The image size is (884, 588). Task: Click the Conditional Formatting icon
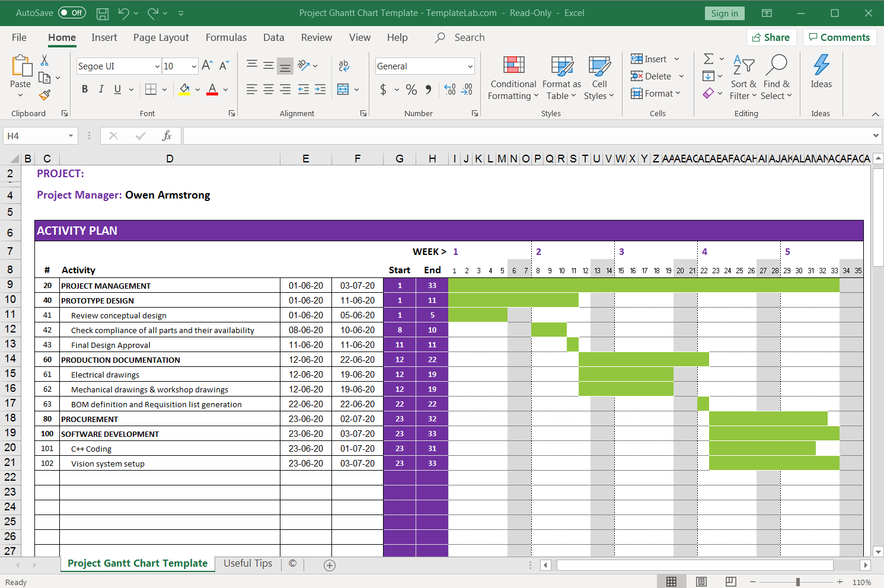pyautogui.click(x=513, y=65)
